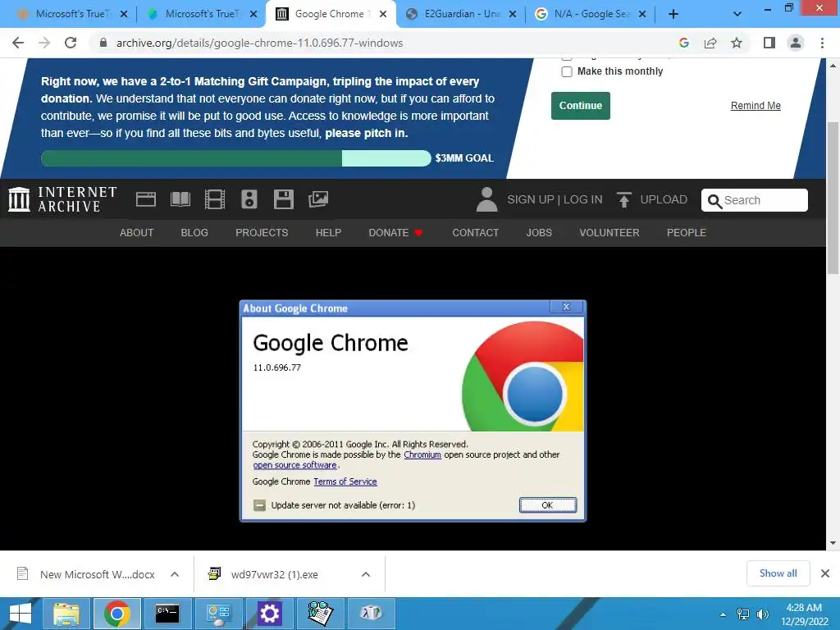840x630 pixels.
Task: Switch to the N/A - Google Search tab
Action: coord(591,14)
